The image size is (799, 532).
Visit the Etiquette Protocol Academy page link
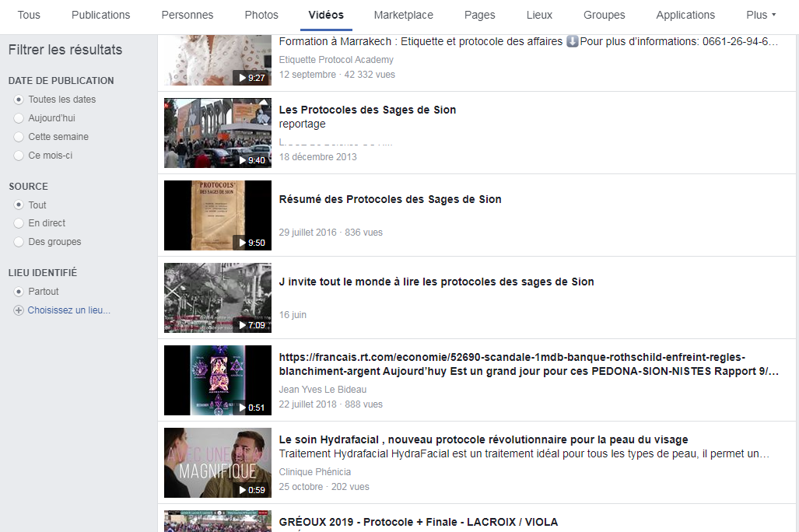[x=336, y=60]
